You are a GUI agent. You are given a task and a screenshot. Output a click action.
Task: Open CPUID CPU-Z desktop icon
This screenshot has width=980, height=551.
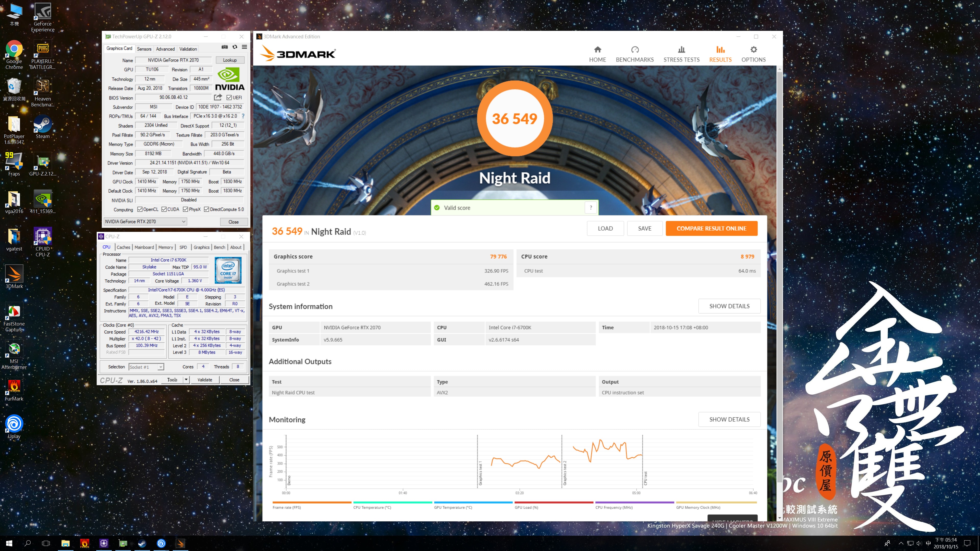(43, 242)
